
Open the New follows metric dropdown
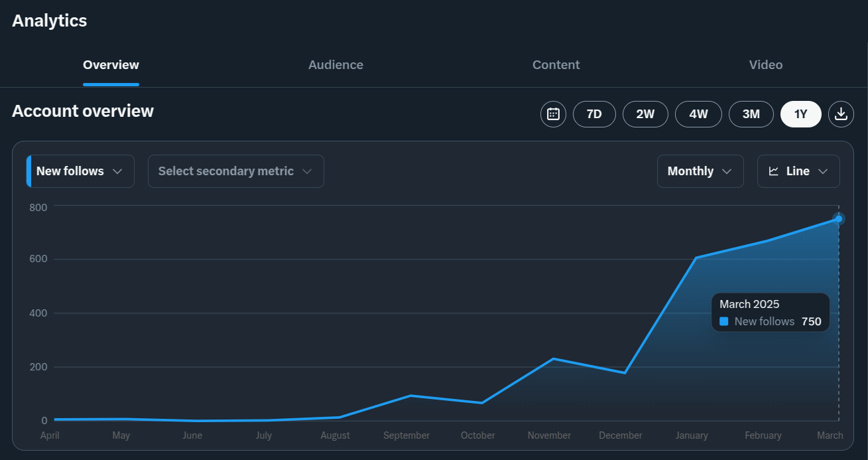click(x=80, y=171)
